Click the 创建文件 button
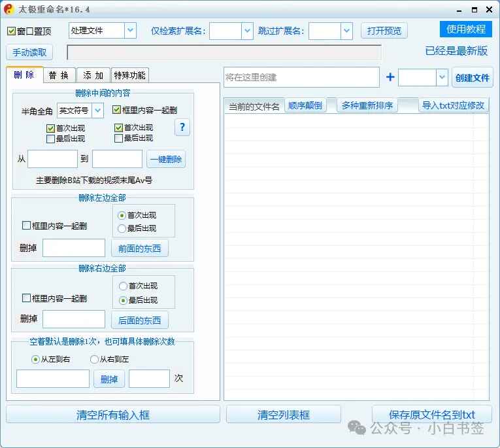 point(473,78)
